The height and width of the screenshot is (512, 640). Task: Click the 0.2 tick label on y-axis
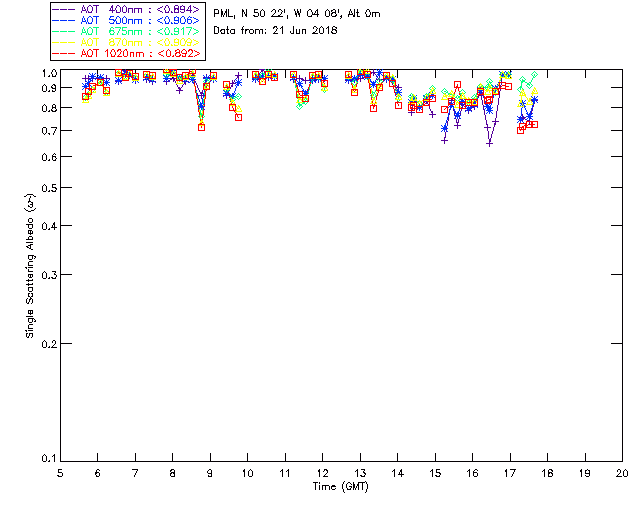tap(47, 343)
